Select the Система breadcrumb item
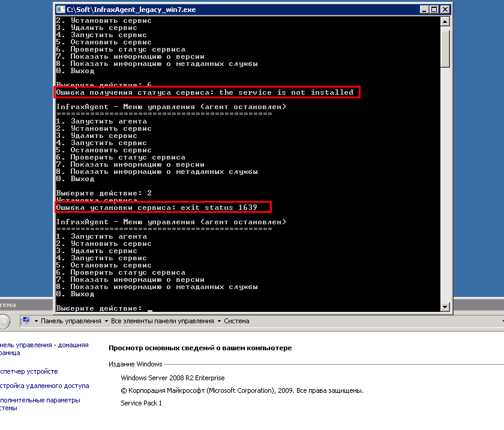504x430 pixels. pyautogui.click(x=236, y=321)
